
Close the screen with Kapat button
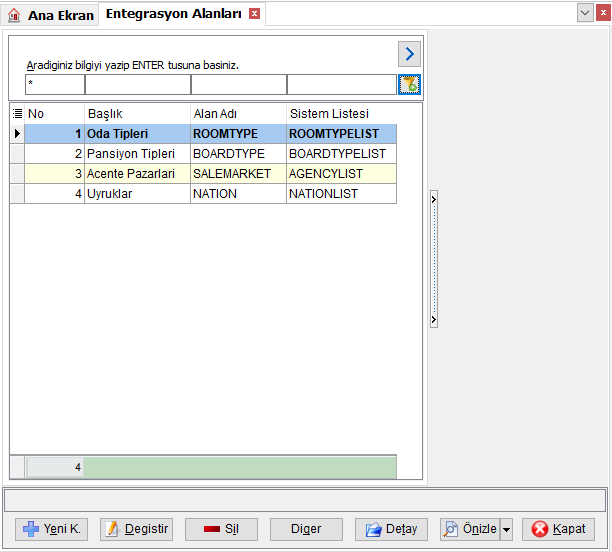coord(559,529)
